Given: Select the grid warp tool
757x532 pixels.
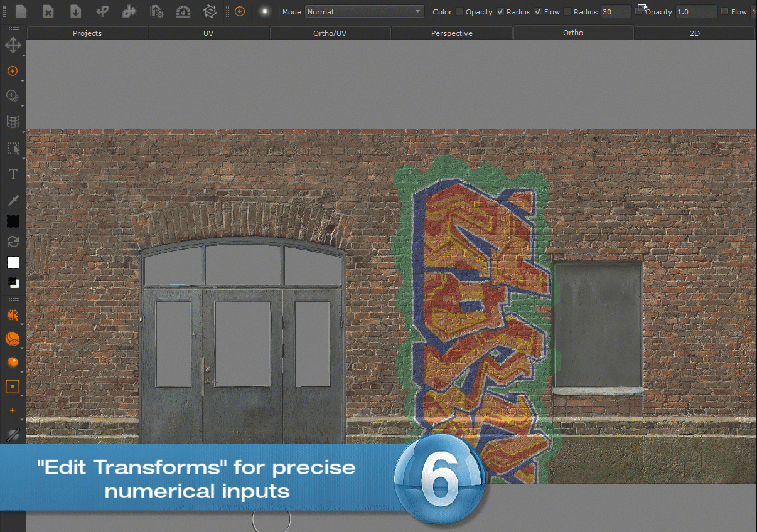Looking at the screenshot, I should 13,122.
